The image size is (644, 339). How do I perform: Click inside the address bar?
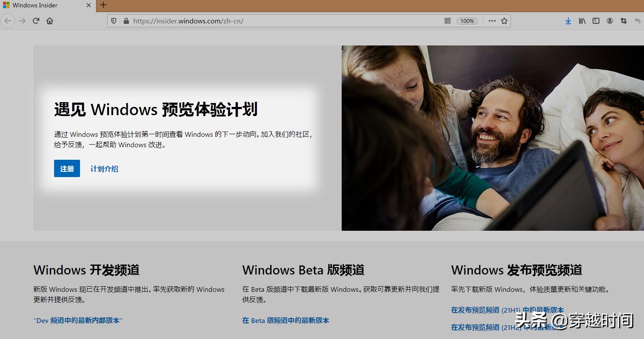click(x=260, y=20)
